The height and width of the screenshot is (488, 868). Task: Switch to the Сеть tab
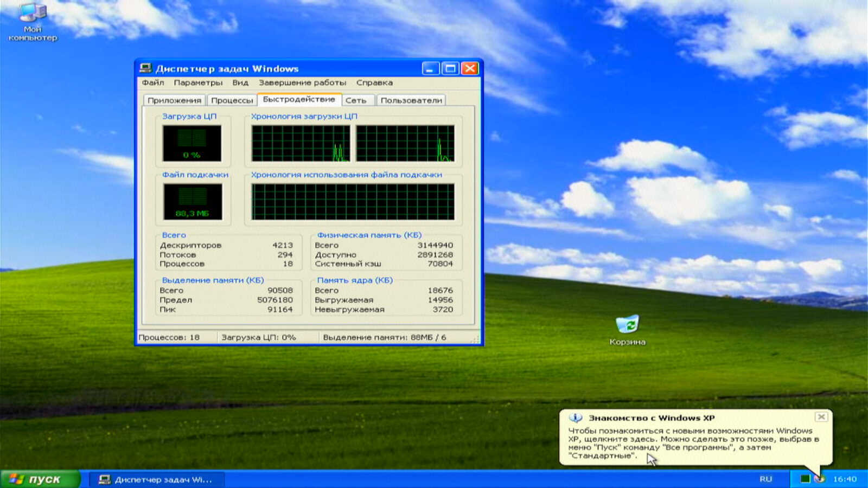(x=356, y=100)
